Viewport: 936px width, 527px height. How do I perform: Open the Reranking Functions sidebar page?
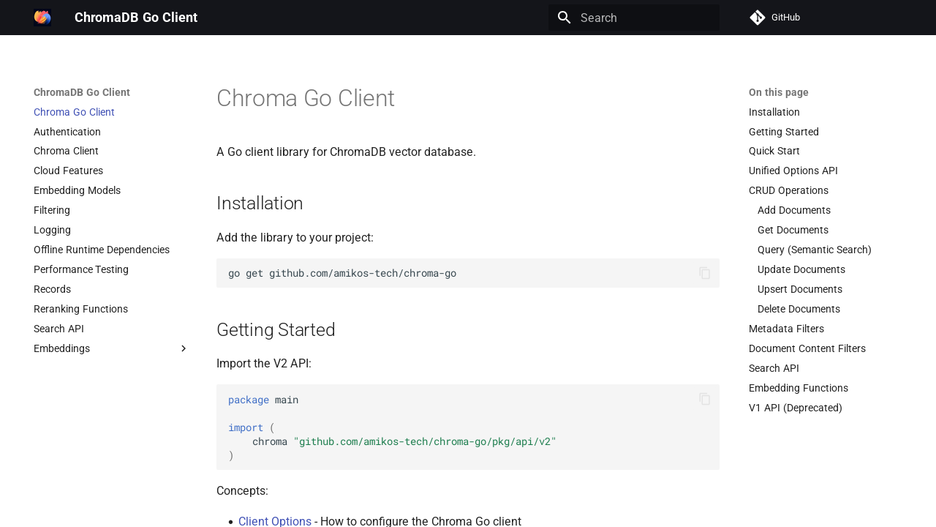coord(81,309)
